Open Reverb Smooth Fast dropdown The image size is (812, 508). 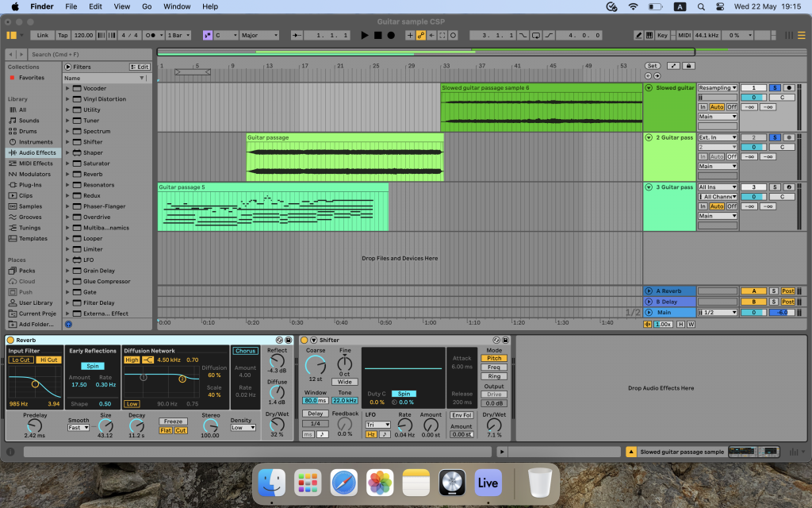79,428
